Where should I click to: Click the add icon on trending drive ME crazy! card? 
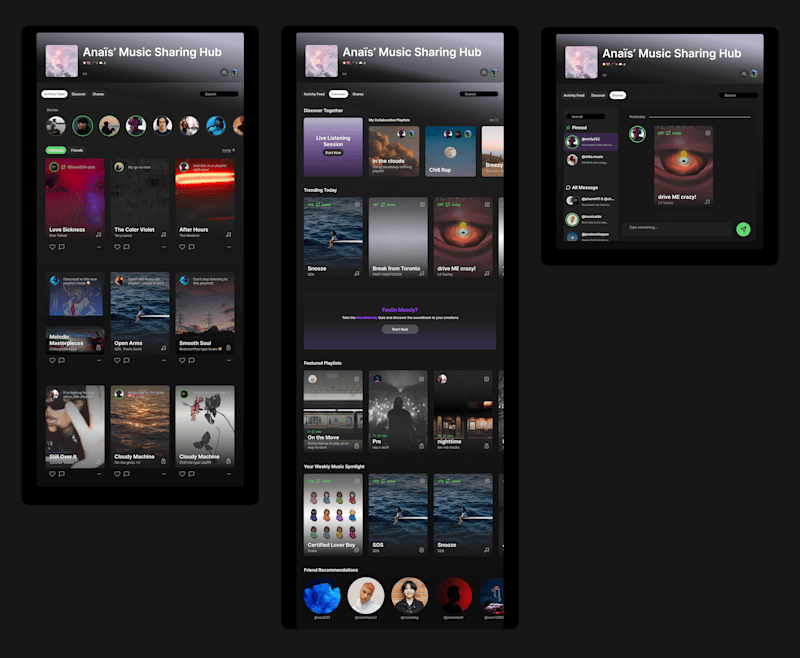[487, 204]
